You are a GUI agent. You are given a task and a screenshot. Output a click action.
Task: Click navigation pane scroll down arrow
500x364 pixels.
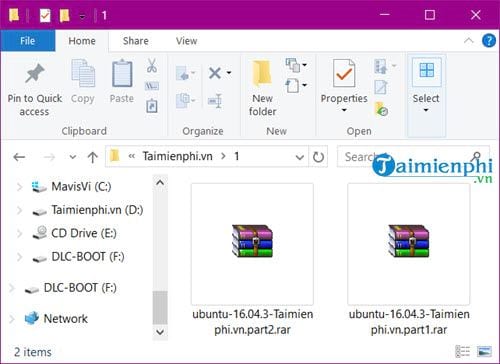pos(160,332)
